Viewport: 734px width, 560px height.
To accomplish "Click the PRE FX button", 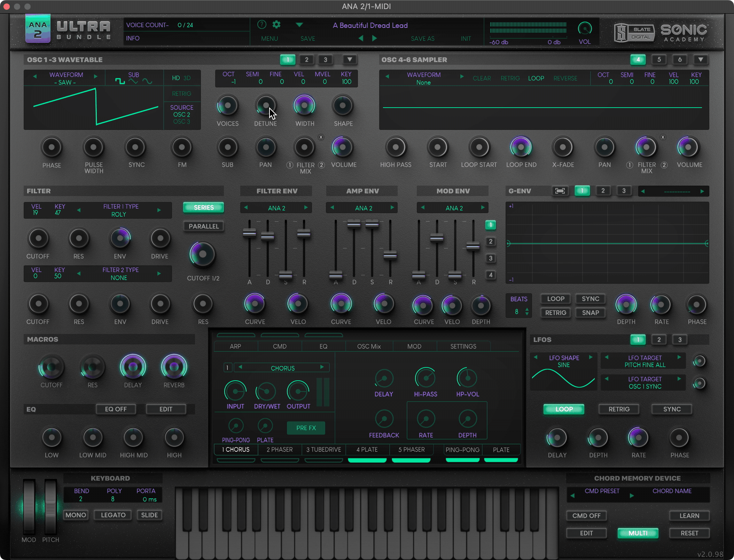I will (x=306, y=428).
